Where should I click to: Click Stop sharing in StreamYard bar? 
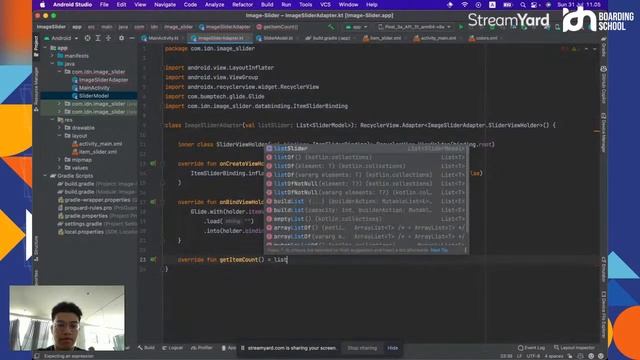362,348
